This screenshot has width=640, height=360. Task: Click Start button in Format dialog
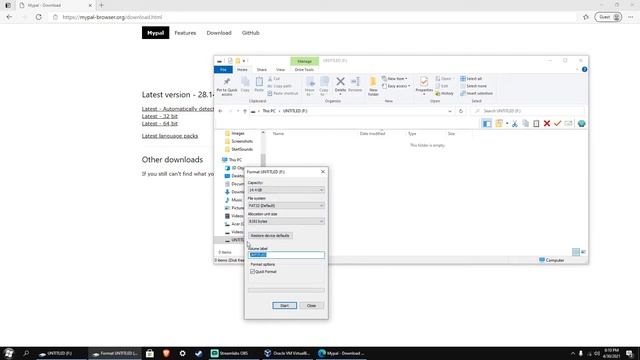tap(284, 306)
